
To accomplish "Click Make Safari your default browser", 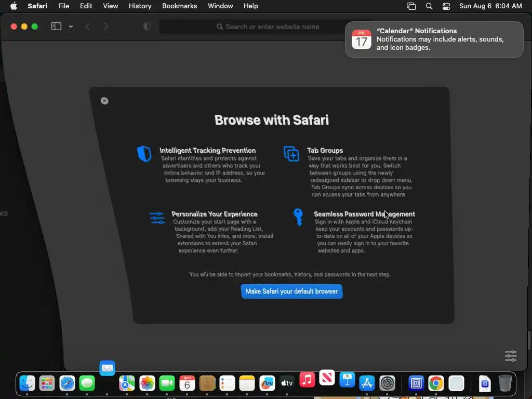I will pos(291,291).
